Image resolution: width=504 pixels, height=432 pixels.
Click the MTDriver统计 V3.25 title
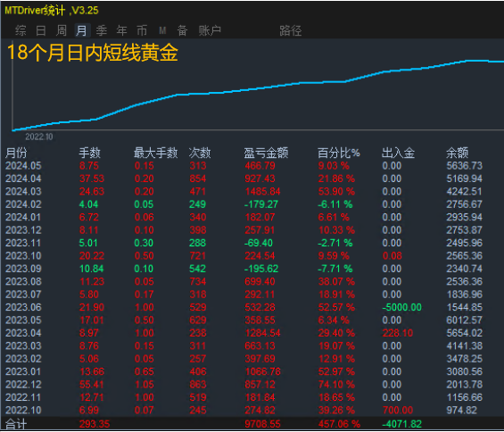tap(52, 11)
